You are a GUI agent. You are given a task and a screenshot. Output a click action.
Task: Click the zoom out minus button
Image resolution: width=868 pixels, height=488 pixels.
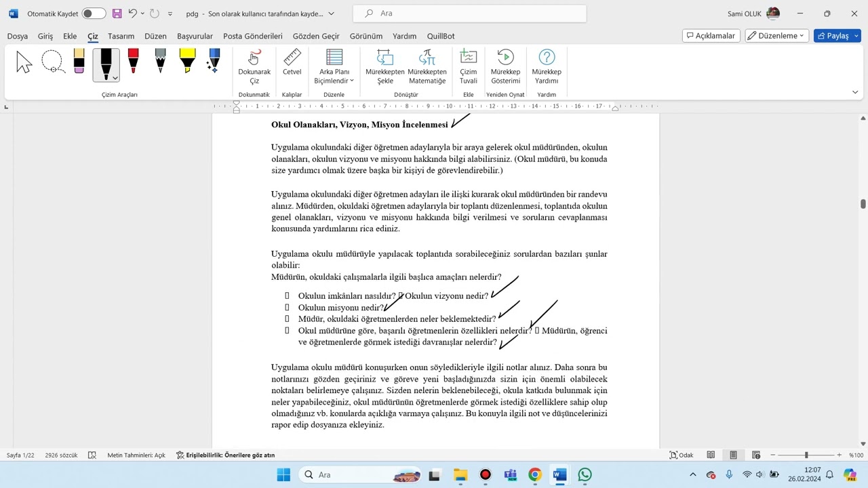[x=774, y=455]
